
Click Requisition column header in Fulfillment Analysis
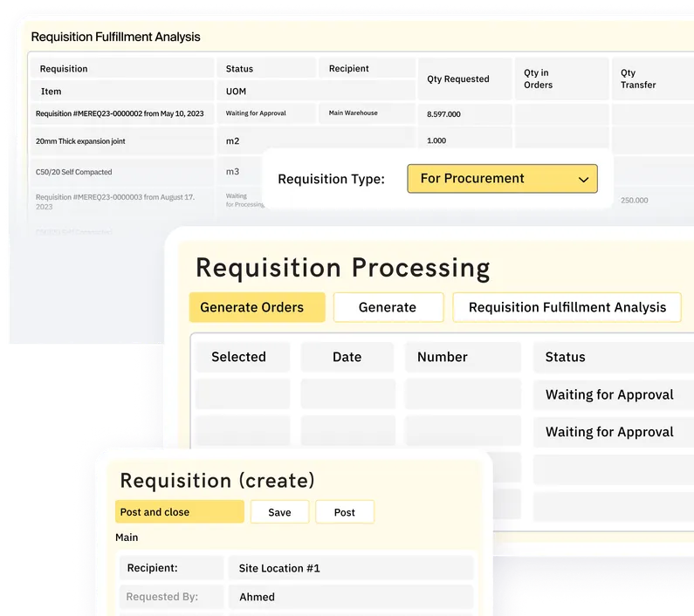pyautogui.click(x=121, y=69)
